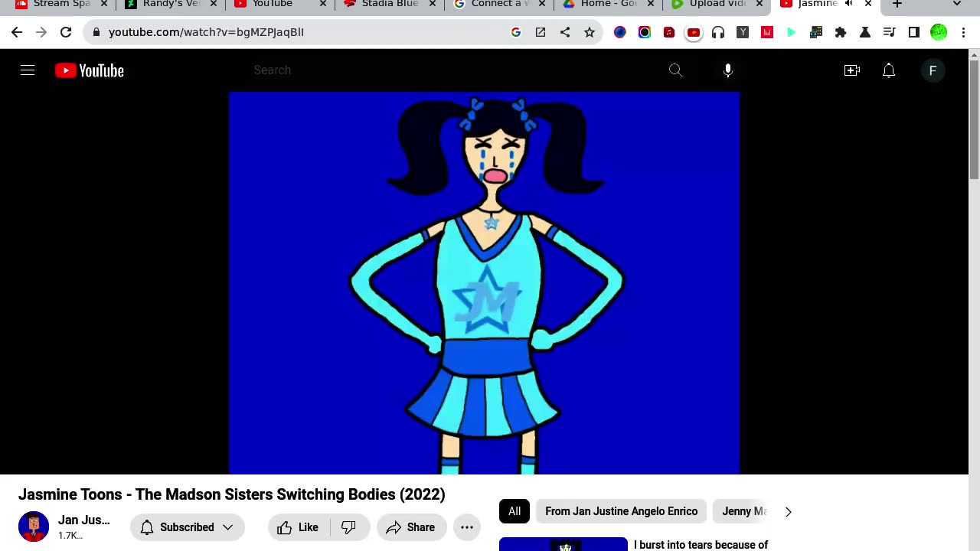This screenshot has height=551, width=980.
Task: Go back in browser history
Action: point(17,32)
